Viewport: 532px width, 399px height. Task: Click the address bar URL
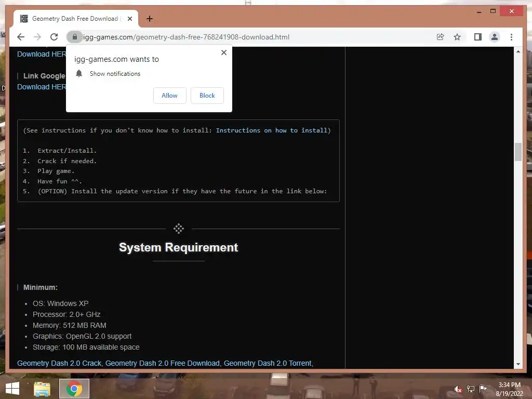(x=187, y=37)
